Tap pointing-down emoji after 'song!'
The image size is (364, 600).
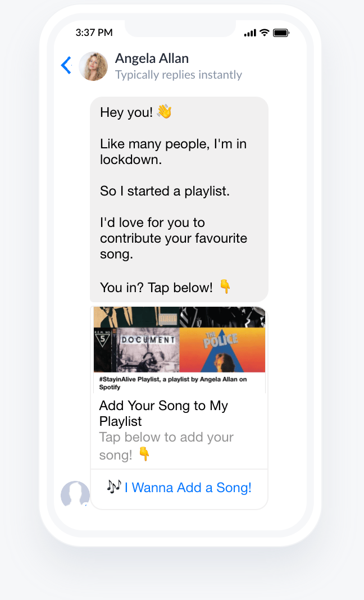[144, 454]
